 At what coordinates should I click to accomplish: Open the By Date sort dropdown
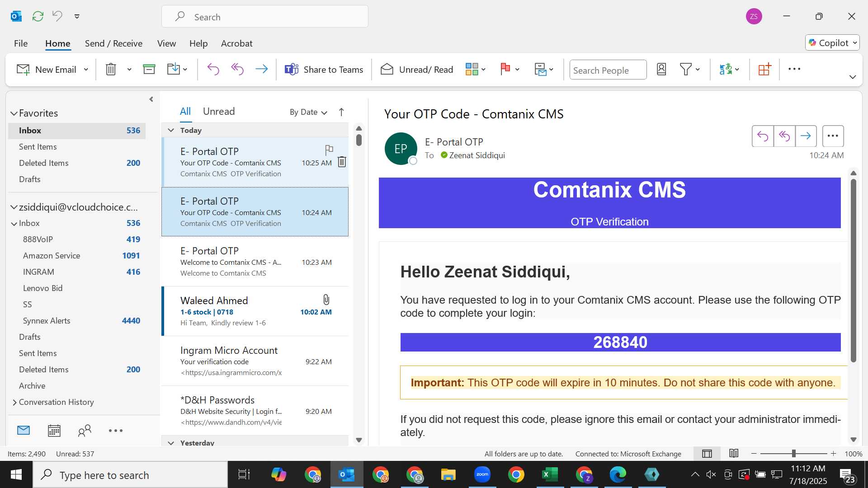[x=308, y=112]
